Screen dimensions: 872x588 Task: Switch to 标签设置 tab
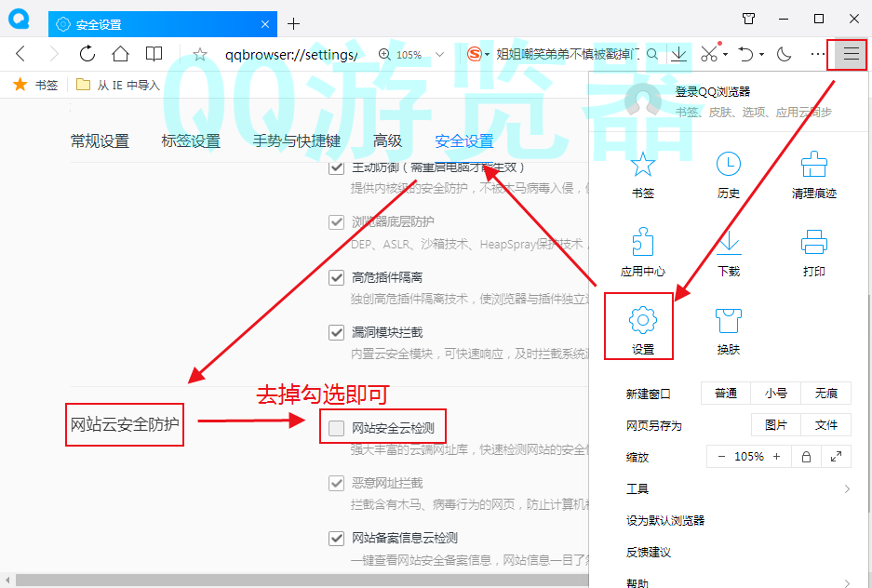(x=192, y=141)
